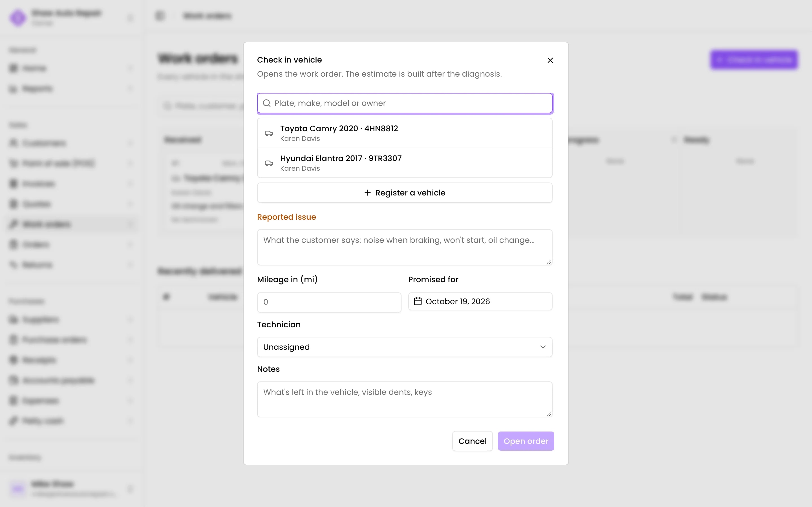Focus the Reported issue text area
The height and width of the screenshot is (507, 812).
(405, 247)
